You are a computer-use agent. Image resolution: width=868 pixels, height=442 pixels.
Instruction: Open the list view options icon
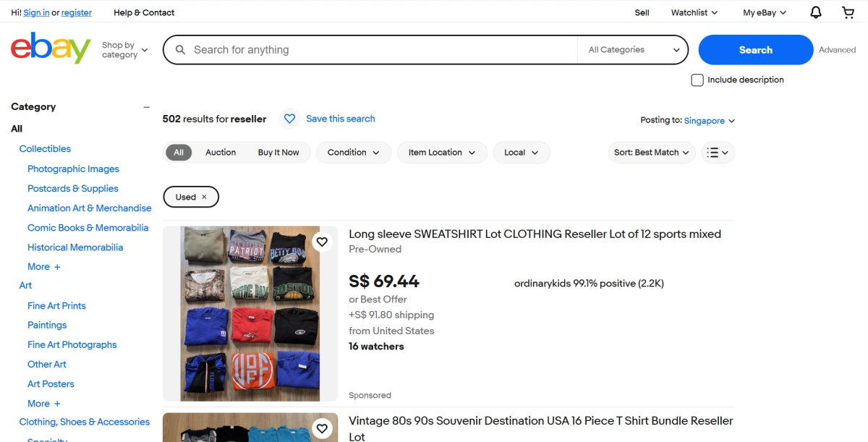(x=718, y=153)
